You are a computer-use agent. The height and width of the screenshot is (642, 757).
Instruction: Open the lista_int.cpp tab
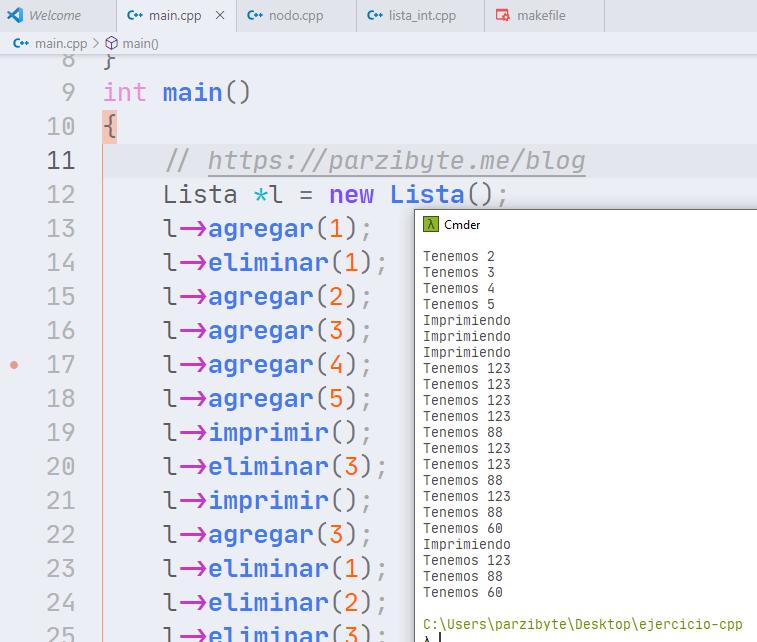(x=421, y=16)
